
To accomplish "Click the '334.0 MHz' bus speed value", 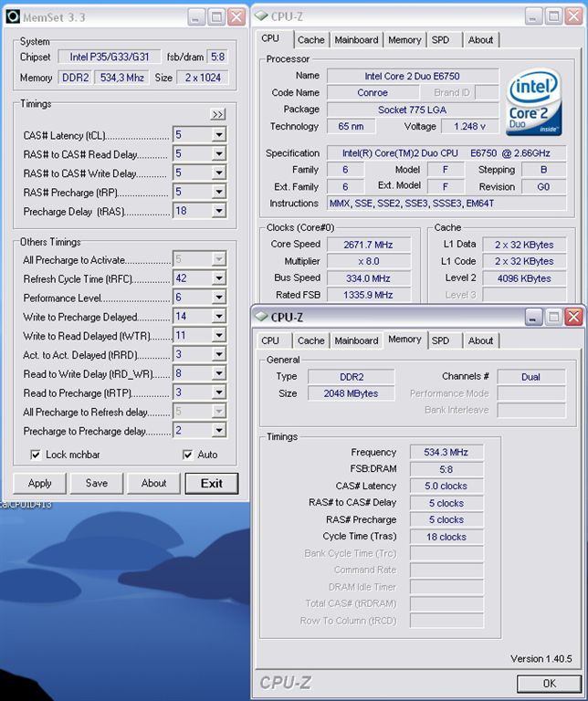I will click(369, 278).
